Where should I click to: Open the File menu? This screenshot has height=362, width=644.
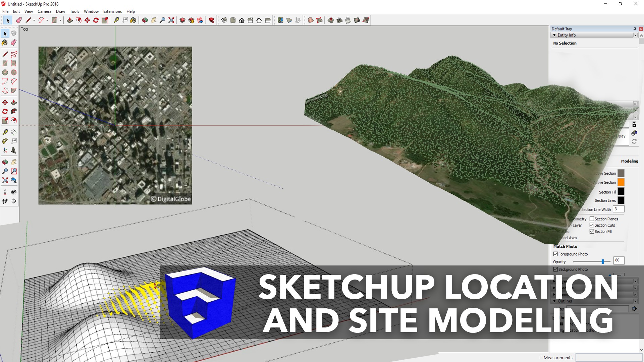pyautogui.click(x=5, y=11)
